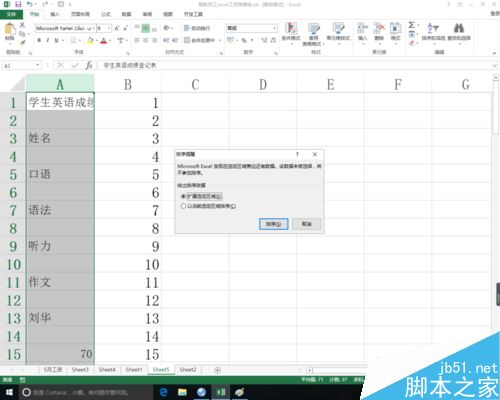This screenshot has width=500, height=400.
Task: Switch to the Data tab
Action: (126, 14)
